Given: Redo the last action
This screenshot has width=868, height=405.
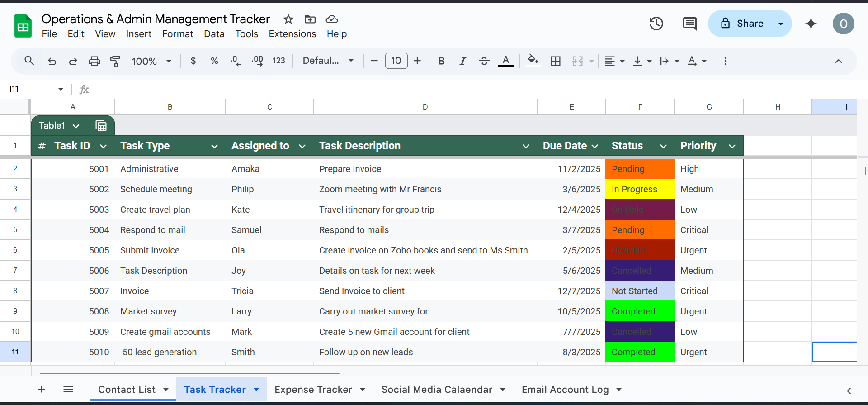Looking at the screenshot, I should (73, 61).
